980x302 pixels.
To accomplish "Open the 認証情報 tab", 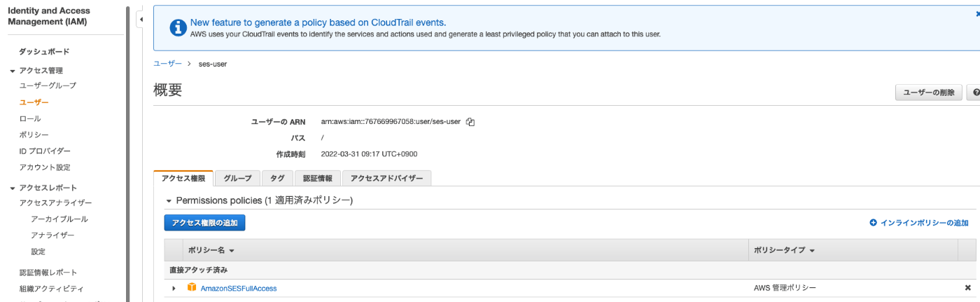I will point(318,179).
